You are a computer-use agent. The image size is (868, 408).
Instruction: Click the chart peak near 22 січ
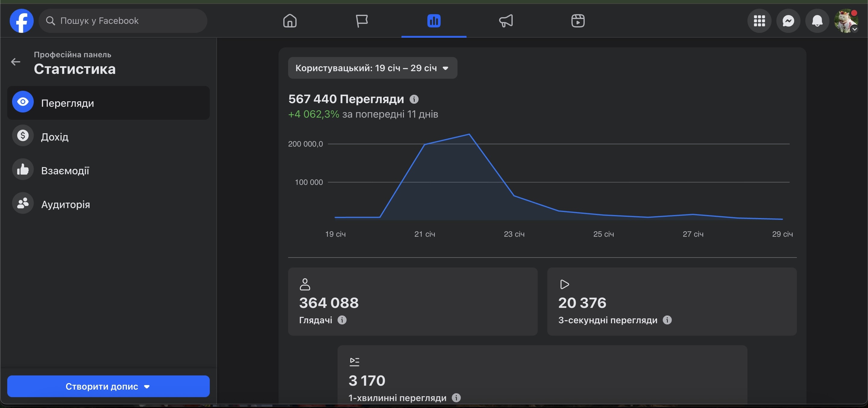[469, 134]
